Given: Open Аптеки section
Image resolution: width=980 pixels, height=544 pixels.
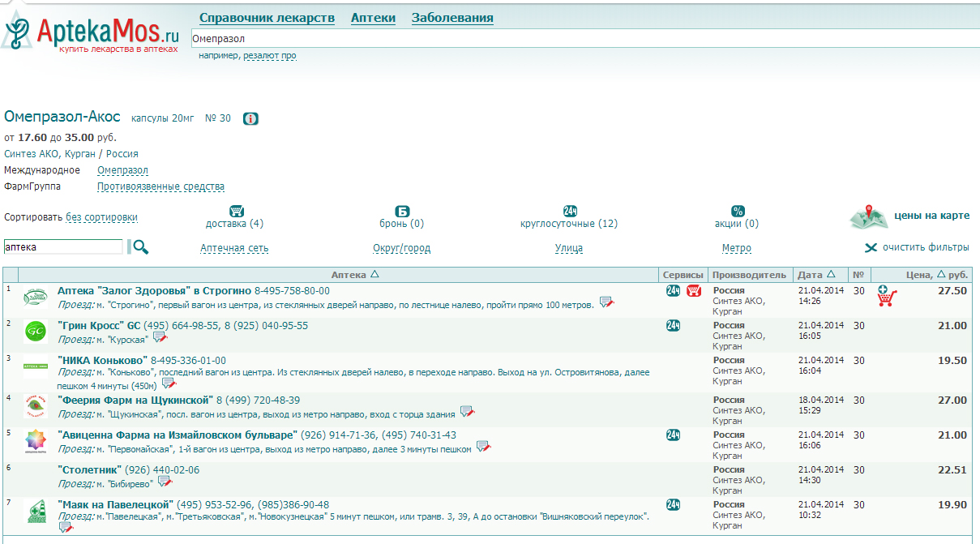Looking at the screenshot, I should [373, 18].
